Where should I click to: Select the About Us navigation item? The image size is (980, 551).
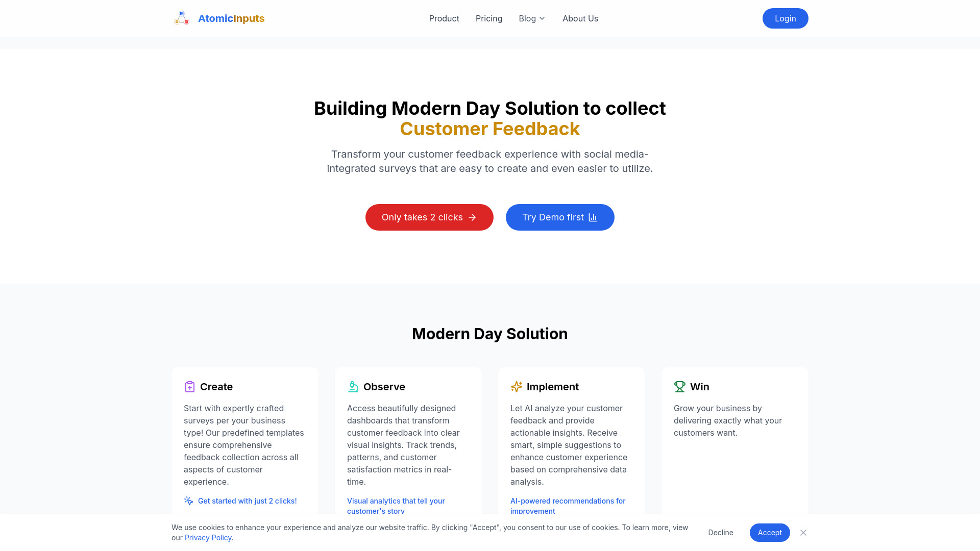pos(580,18)
